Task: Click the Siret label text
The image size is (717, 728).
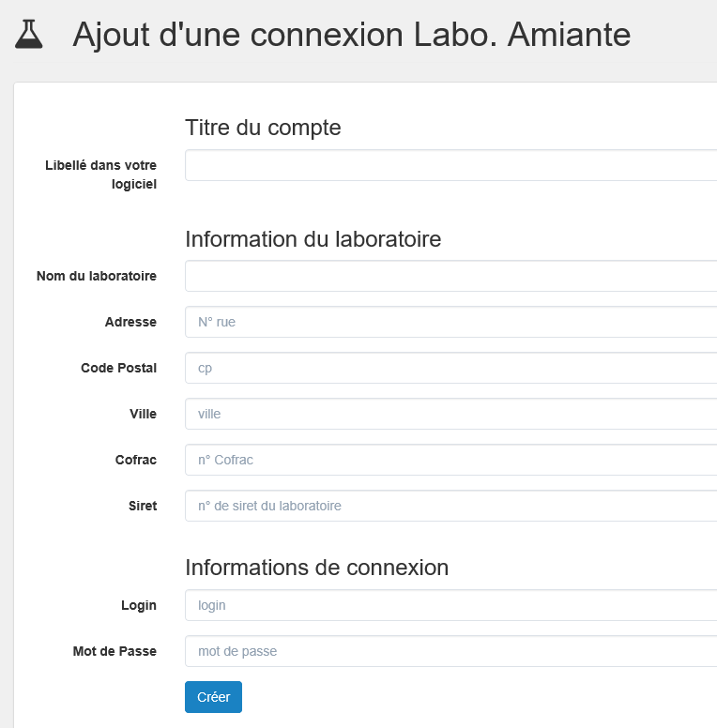Action: [x=143, y=506]
